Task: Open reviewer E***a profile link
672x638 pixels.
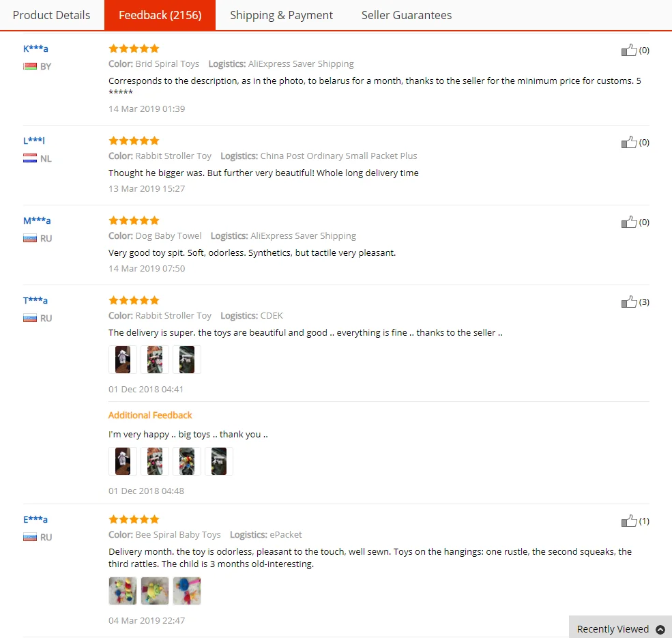Action: tap(35, 519)
